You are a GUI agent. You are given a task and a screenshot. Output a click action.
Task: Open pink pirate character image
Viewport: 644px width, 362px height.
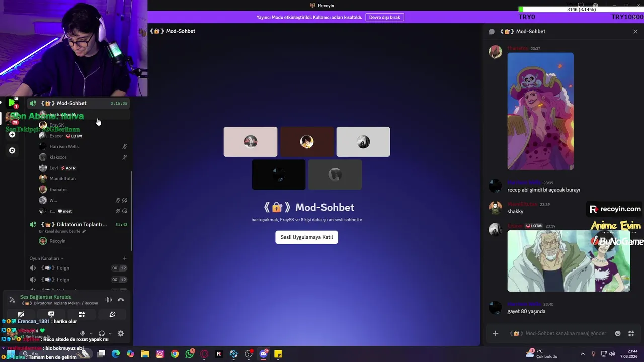(x=540, y=111)
